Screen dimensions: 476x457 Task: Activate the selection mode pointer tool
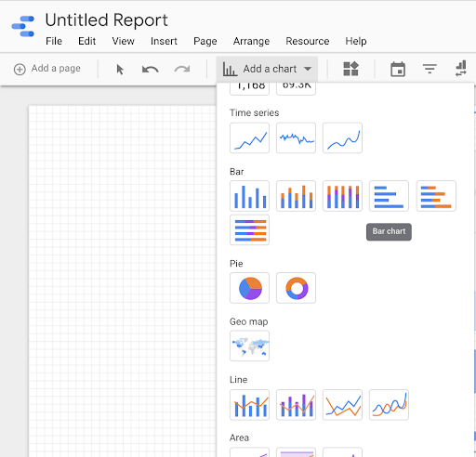click(x=120, y=69)
